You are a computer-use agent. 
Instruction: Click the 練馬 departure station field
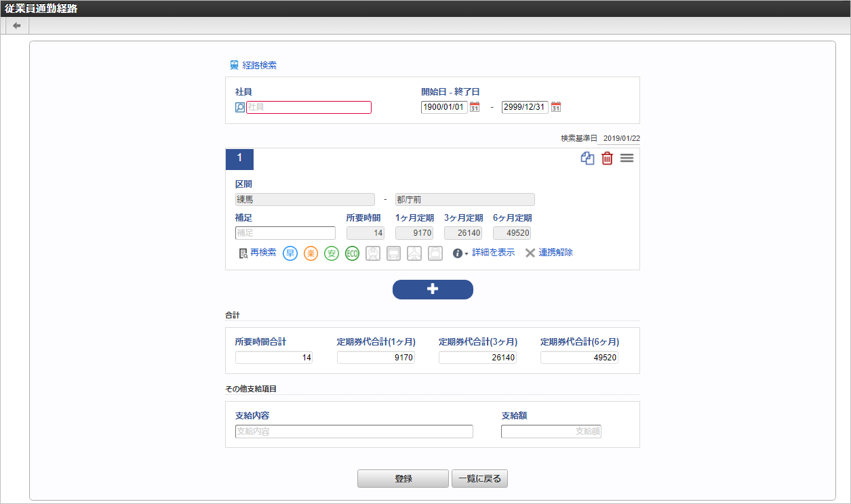point(305,199)
